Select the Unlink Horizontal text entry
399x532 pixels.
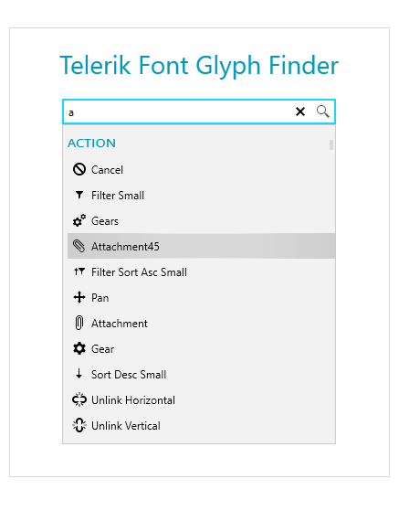[x=133, y=400]
